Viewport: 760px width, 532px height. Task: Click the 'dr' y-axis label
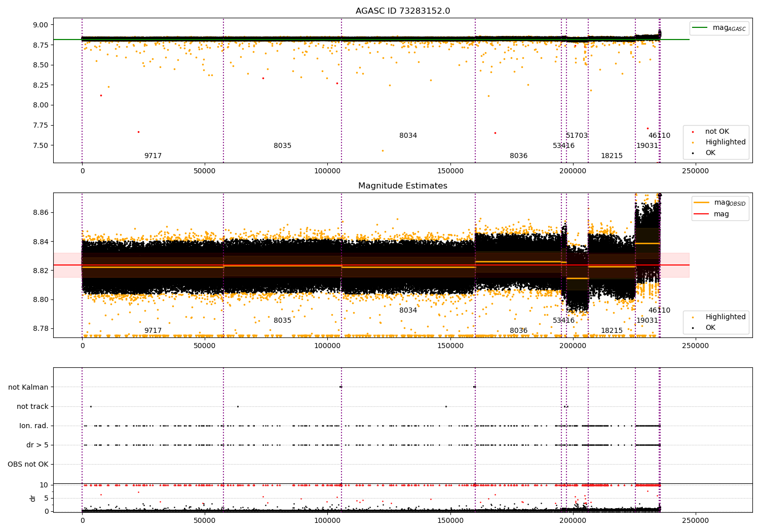pos(33,498)
